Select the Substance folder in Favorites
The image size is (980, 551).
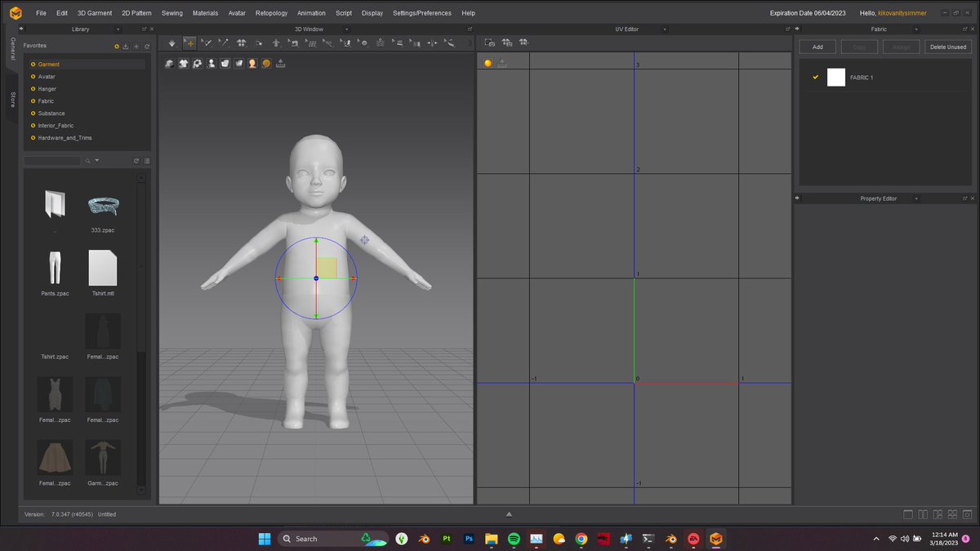coord(51,113)
